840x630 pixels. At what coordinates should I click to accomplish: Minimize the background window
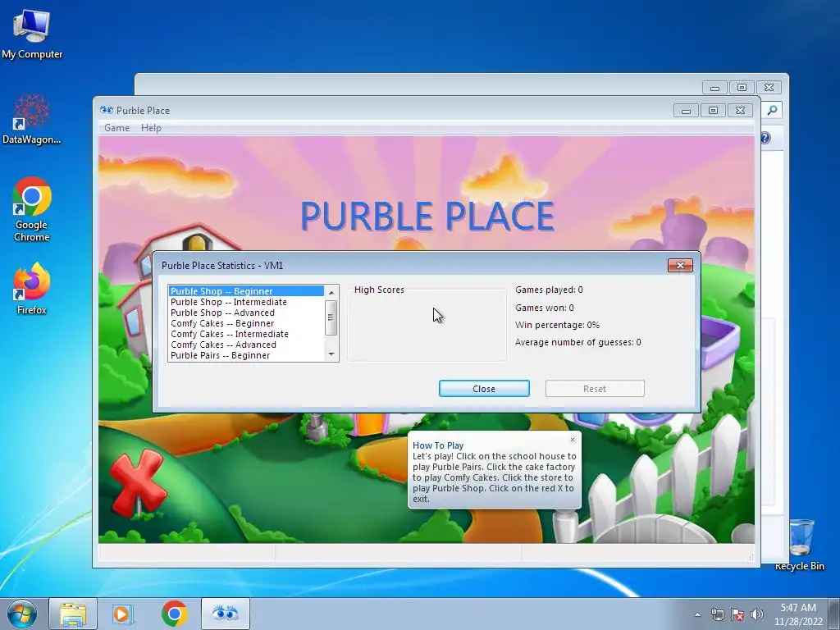pos(714,87)
